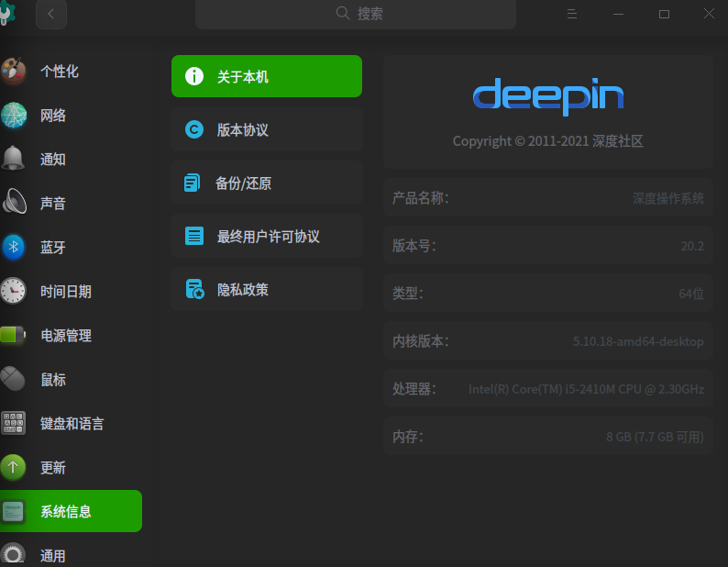Click the Backup/Restore document icon
Image resolution: width=728 pixels, height=567 pixels.
pos(193,183)
